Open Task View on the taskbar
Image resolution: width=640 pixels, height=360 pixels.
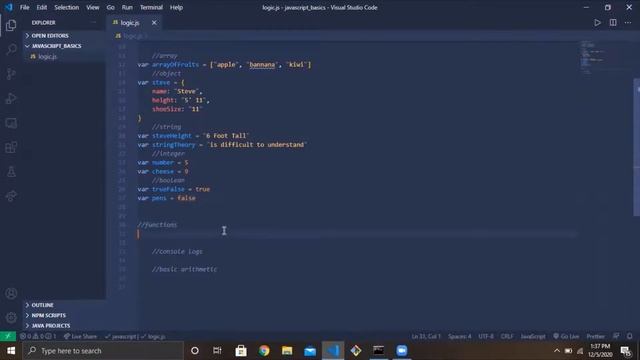pyautogui.click(x=217, y=351)
